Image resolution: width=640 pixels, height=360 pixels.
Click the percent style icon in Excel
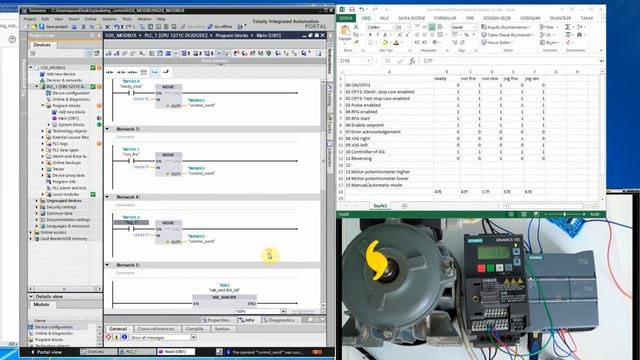coord(467,35)
